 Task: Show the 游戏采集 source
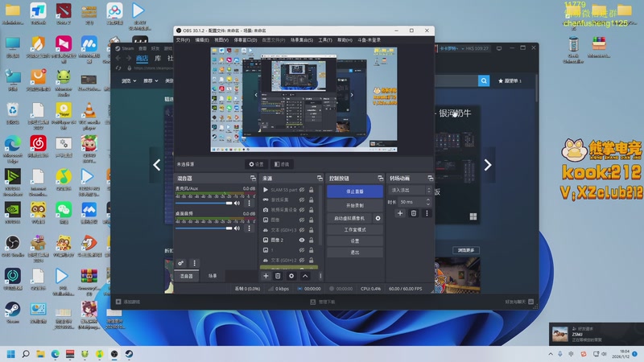pyautogui.click(x=302, y=200)
